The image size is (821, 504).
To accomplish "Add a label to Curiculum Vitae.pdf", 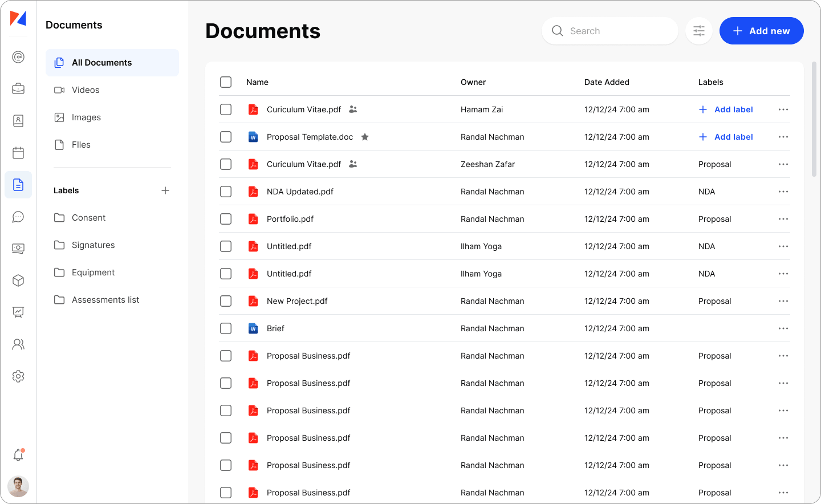I will (x=725, y=109).
